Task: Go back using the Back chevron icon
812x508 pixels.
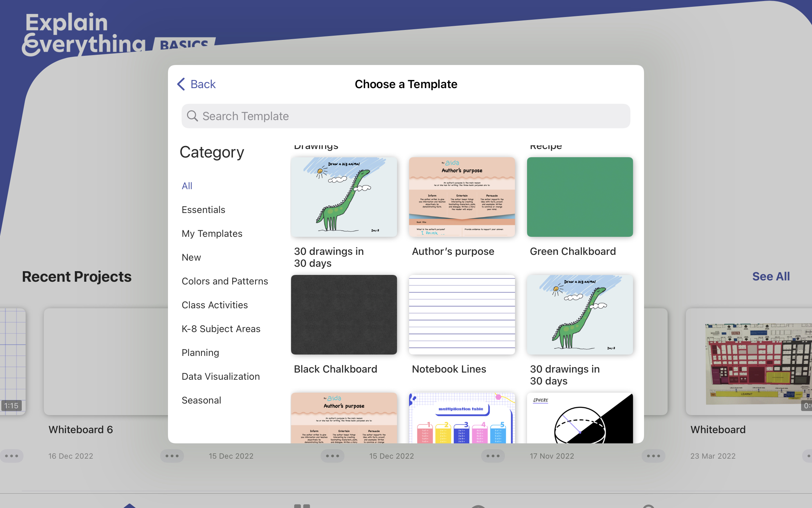Action: tap(181, 84)
